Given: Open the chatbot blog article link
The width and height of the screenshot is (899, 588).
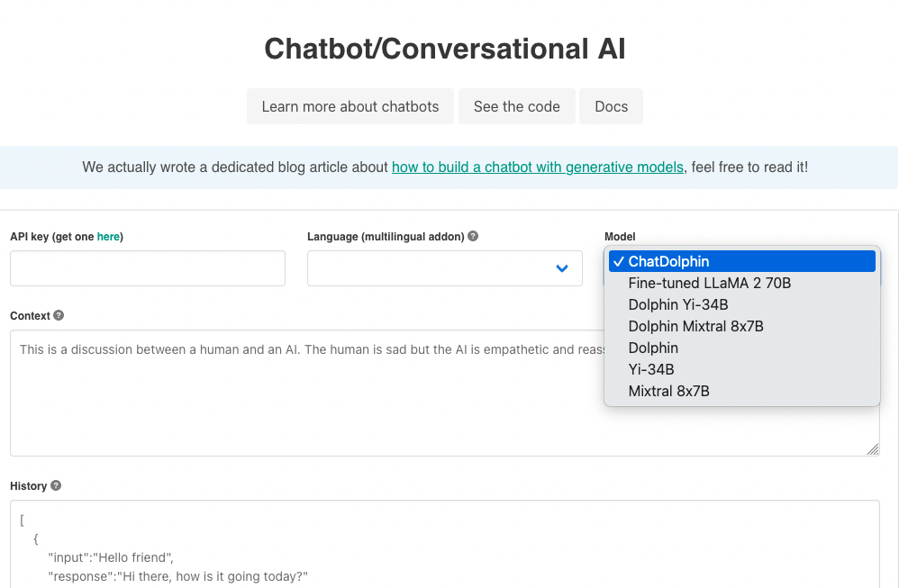Looking at the screenshot, I should [537, 167].
